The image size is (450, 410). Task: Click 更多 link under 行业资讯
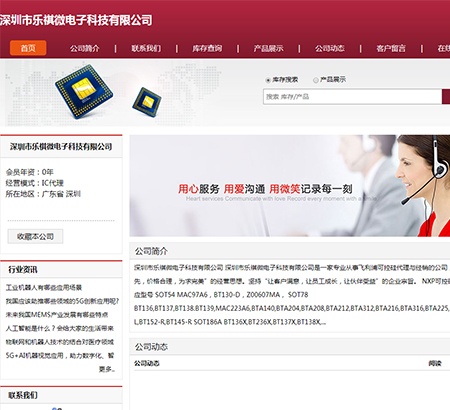pos(107,369)
